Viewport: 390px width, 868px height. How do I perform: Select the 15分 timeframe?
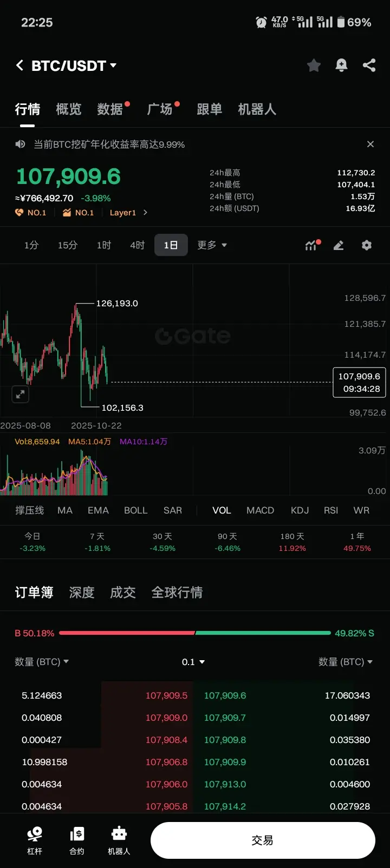point(68,245)
